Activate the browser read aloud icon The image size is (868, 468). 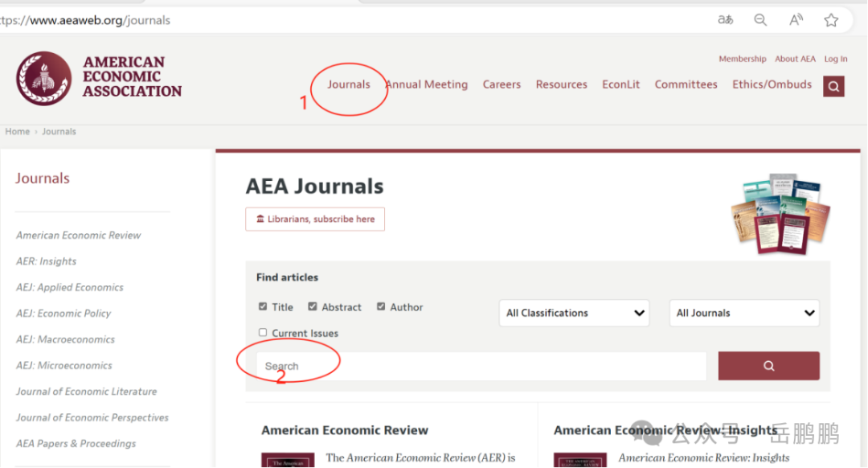tap(796, 20)
